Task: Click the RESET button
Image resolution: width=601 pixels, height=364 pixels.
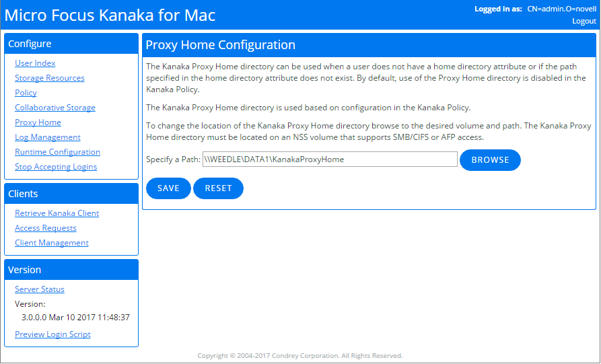Action: [x=218, y=188]
